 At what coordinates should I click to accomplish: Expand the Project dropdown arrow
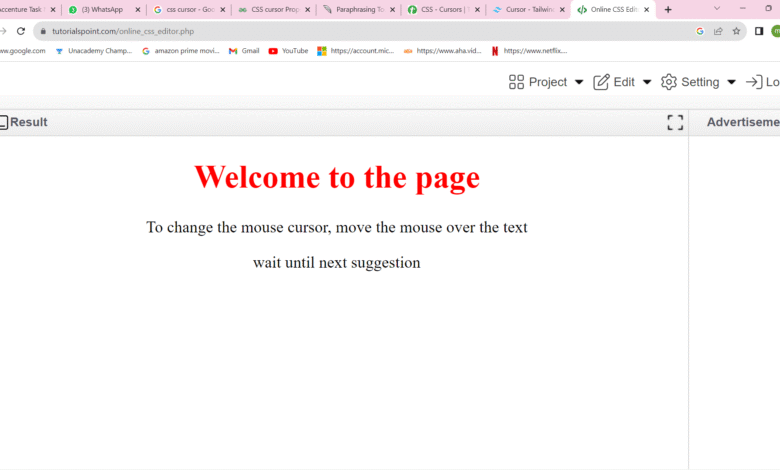(579, 82)
